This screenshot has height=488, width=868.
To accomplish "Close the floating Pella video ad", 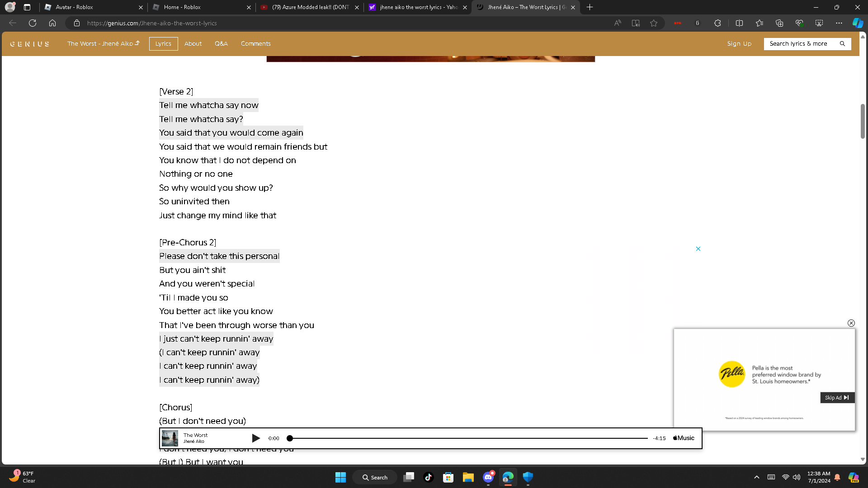I will pyautogui.click(x=851, y=323).
